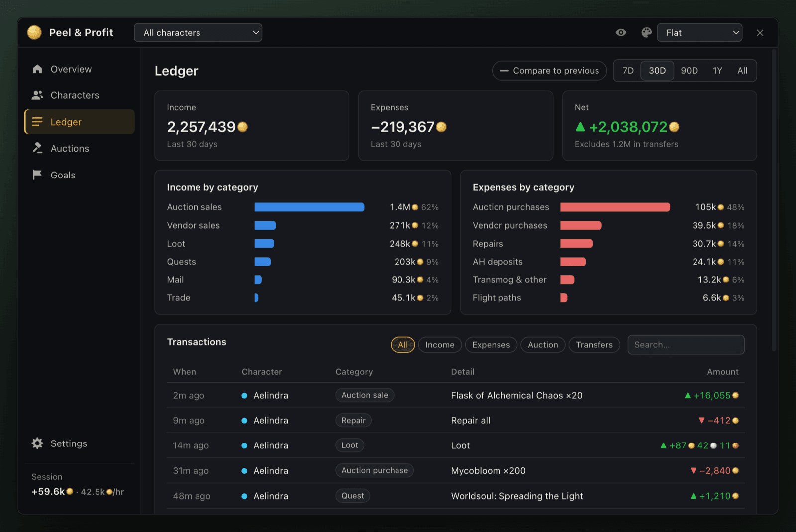Select the 7D time range
Viewport: 796px width, 532px height.
tap(628, 71)
